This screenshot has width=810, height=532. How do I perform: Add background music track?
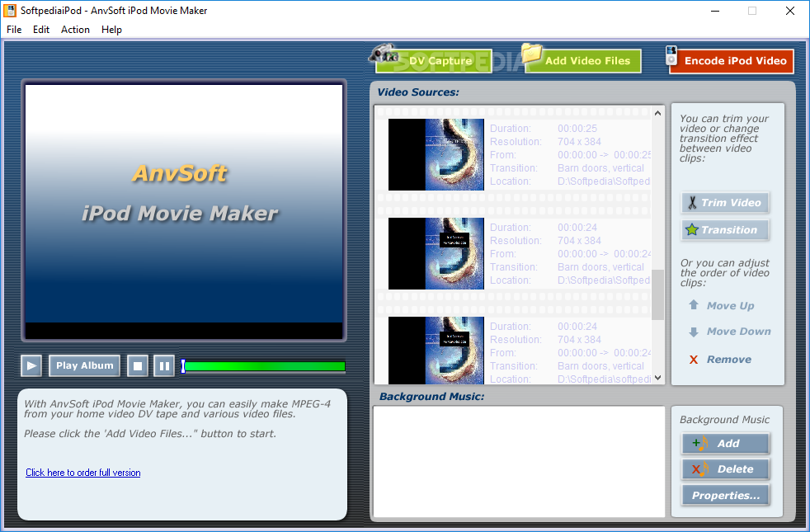pyautogui.click(x=725, y=443)
